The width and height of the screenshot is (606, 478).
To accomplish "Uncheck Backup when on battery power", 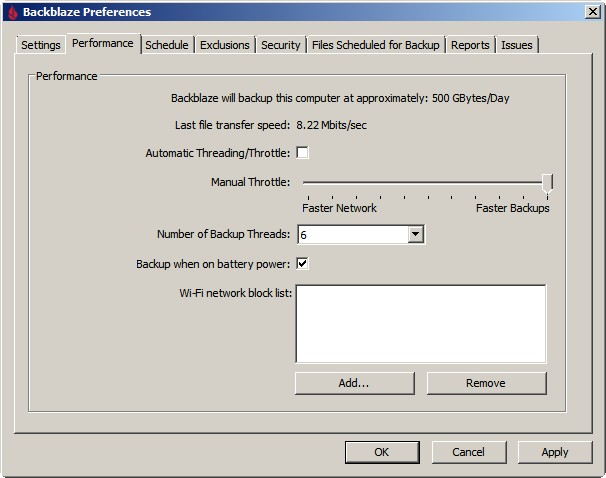I will (x=302, y=264).
